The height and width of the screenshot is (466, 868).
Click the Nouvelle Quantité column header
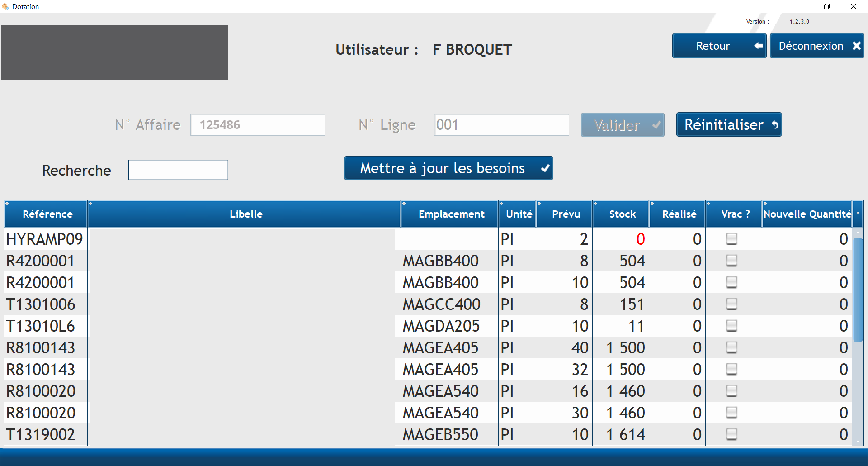[x=807, y=214]
